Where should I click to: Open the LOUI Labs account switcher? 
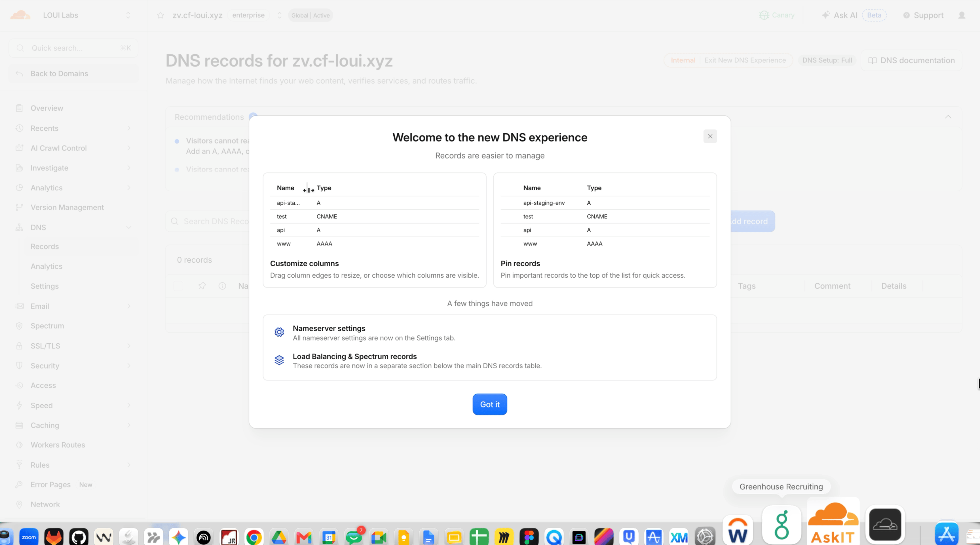pyautogui.click(x=128, y=15)
